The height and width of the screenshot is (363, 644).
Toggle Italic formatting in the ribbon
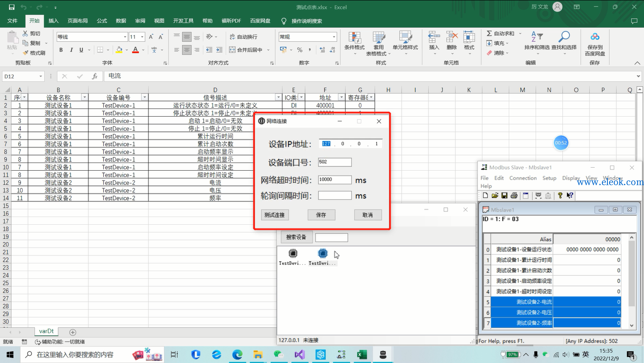pos(71,50)
